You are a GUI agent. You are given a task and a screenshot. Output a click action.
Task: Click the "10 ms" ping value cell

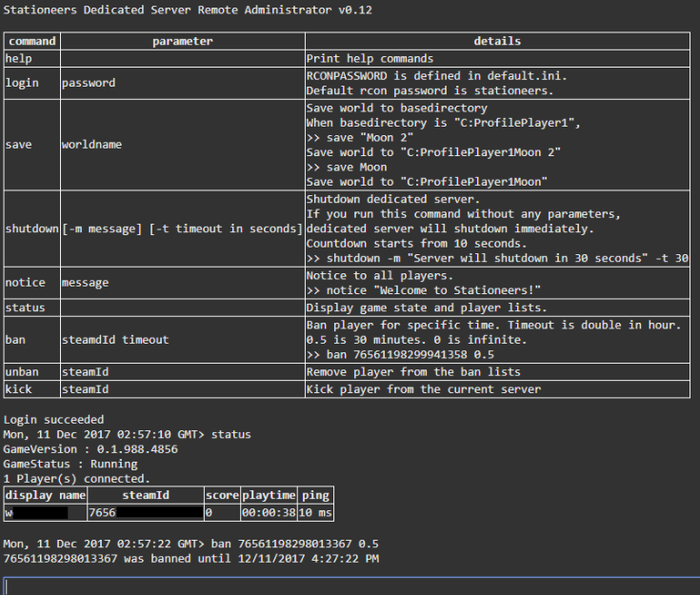coord(313,513)
